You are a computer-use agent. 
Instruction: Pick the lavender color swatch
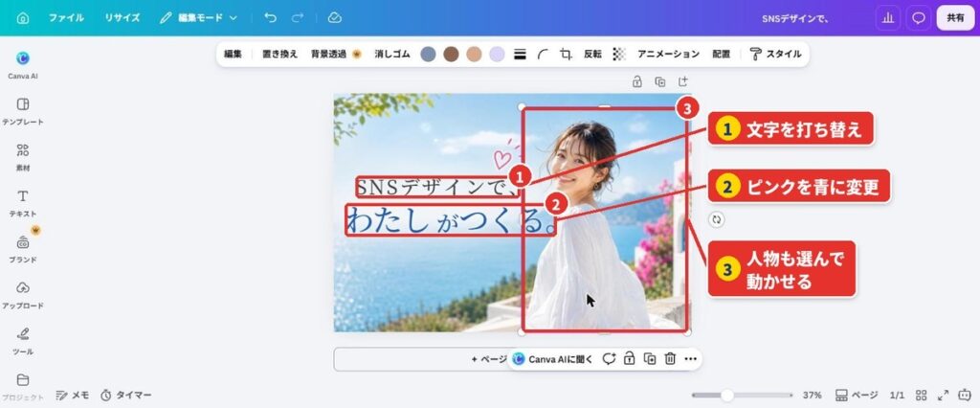(x=497, y=55)
